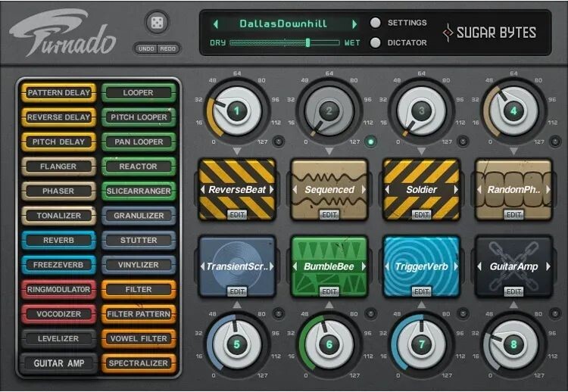The height and width of the screenshot is (392, 568).
Task: Select PITCH LOOPER effect
Action: point(139,117)
